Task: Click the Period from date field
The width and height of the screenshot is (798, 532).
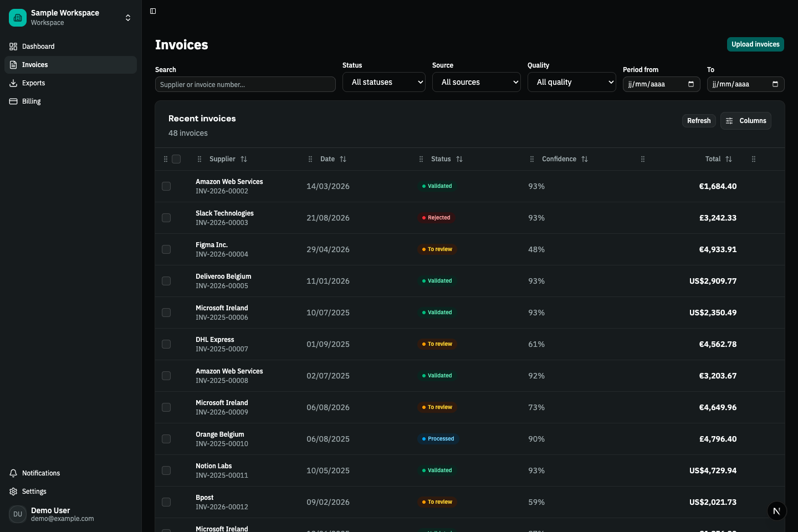Action: click(x=662, y=84)
